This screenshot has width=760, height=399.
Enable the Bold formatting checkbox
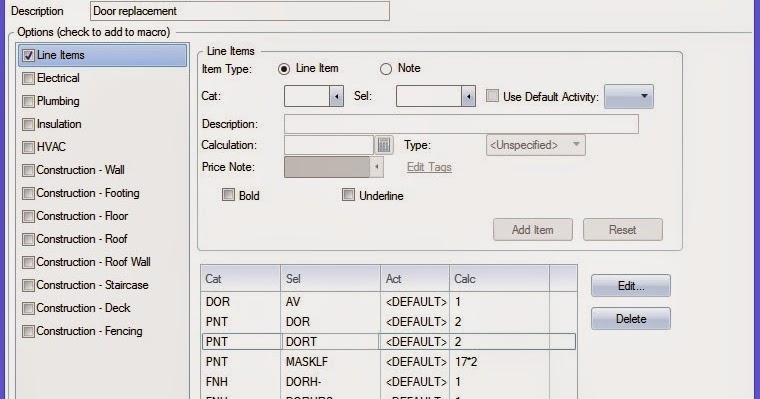coord(228,195)
